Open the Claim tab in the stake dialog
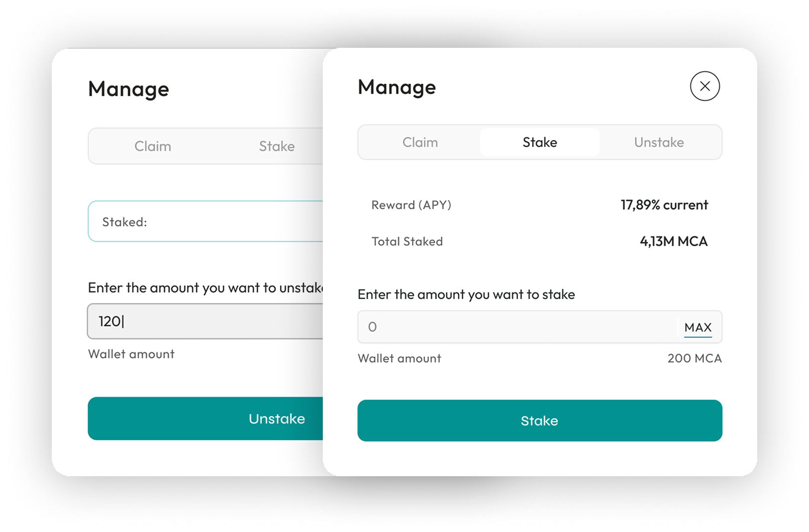 click(420, 142)
